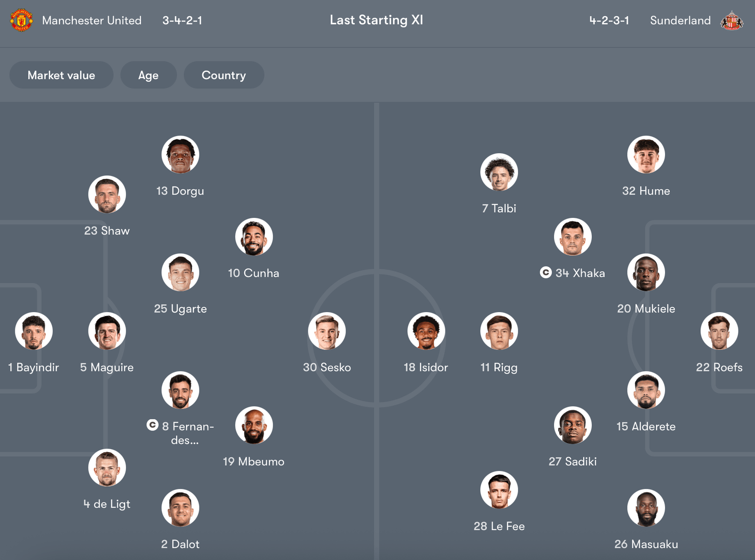The height and width of the screenshot is (560, 755).
Task: Toggle the Age filter chip
Action: click(x=149, y=75)
